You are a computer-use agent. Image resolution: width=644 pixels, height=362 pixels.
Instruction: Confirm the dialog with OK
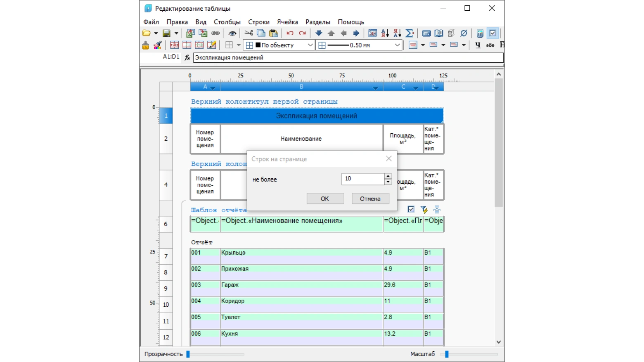[x=325, y=199]
